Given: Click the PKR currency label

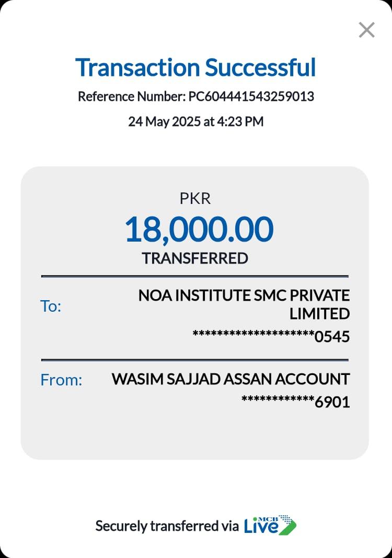Looking at the screenshot, I should pyautogui.click(x=195, y=199).
